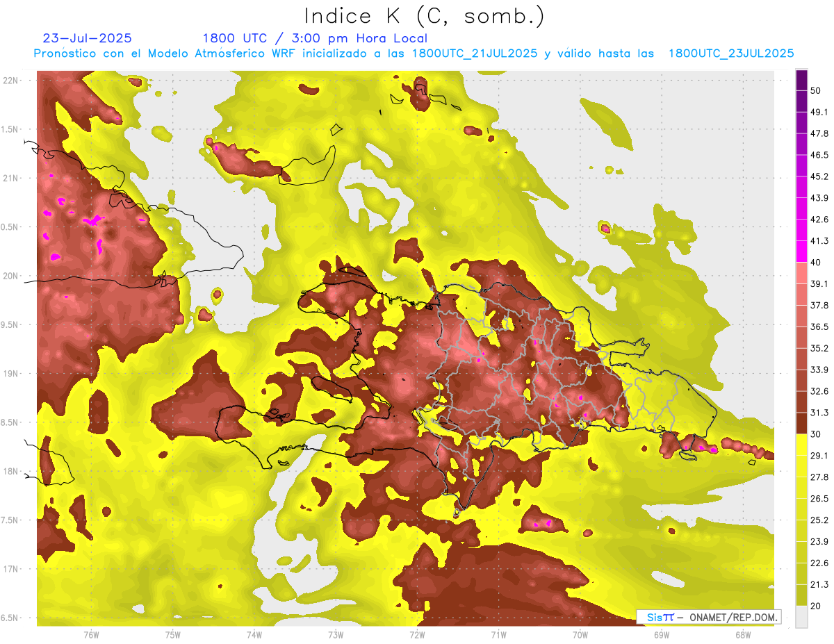The image size is (834, 644).
Task: Click the "42.6" color scale value
Action: point(819,220)
